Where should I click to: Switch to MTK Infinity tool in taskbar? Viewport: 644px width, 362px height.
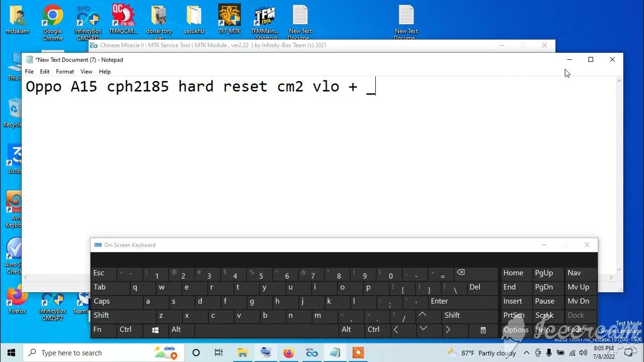311,352
